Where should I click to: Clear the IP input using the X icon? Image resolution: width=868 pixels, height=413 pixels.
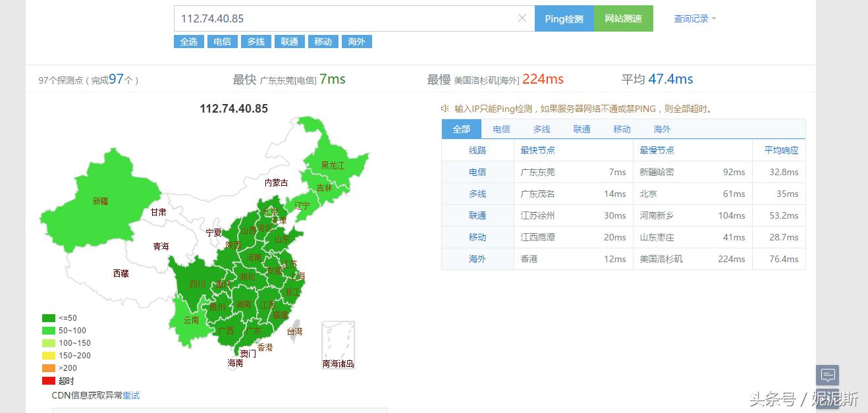pyautogui.click(x=521, y=18)
